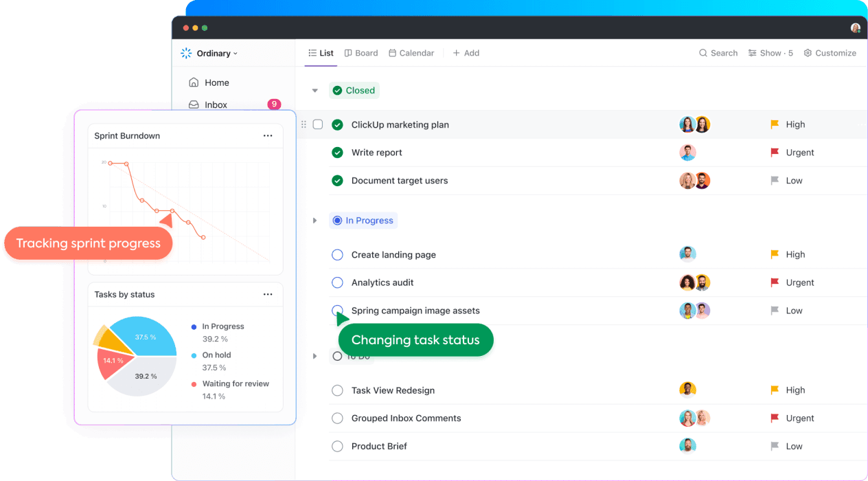Click Add view button
868x481 pixels.
(x=466, y=53)
